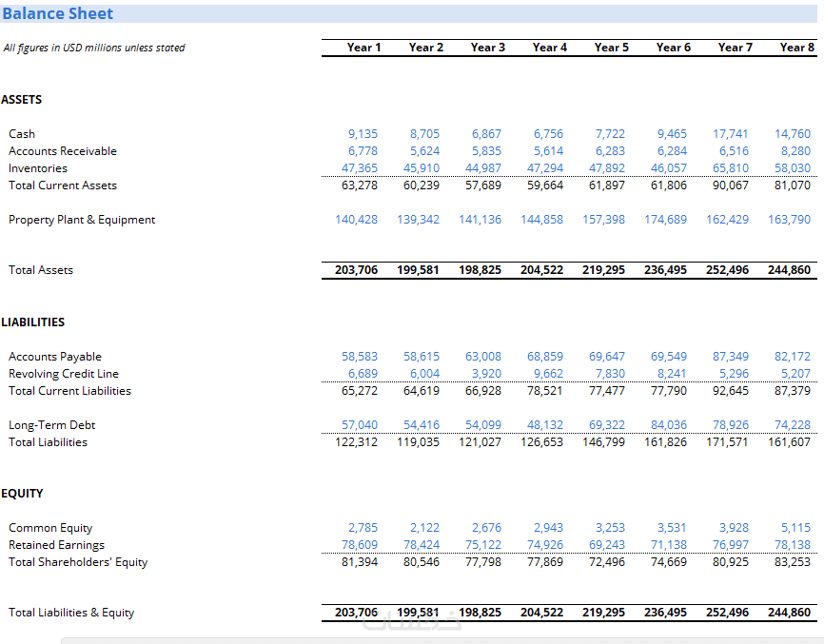Click Total Current Liabilities value 92,645
Image resolution: width=824 pixels, height=644 pixels.
(731, 391)
